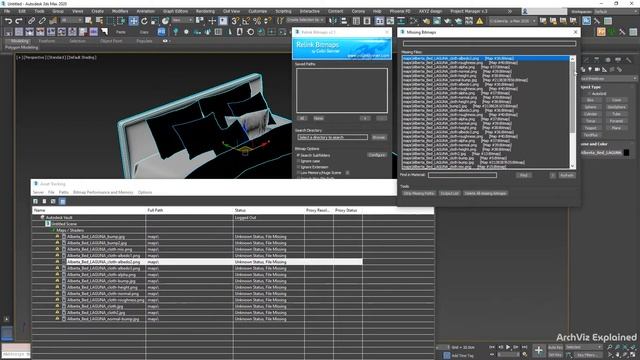Image resolution: width=640 pixels, height=360 pixels.
Task: Activate the Select and Rotate tool
Action: (144, 21)
